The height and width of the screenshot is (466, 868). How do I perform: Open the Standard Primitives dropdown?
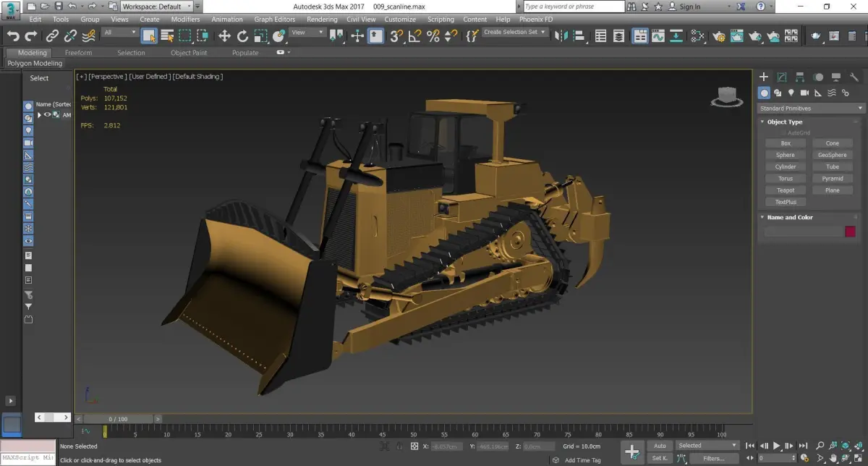tap(811, 109)
